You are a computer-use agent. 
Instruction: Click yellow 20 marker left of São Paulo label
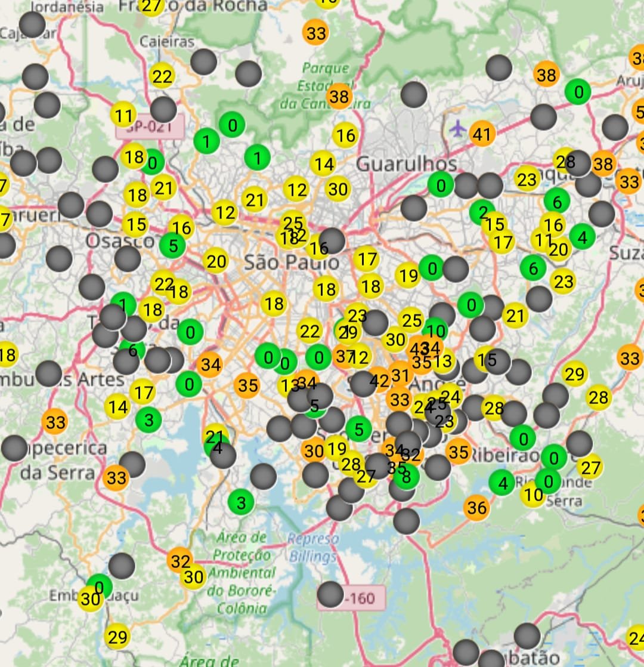pos(216,261)
